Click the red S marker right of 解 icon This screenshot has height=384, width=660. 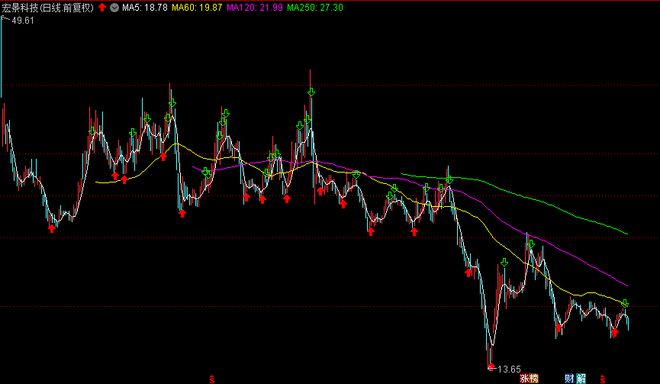tap(602, 379)
